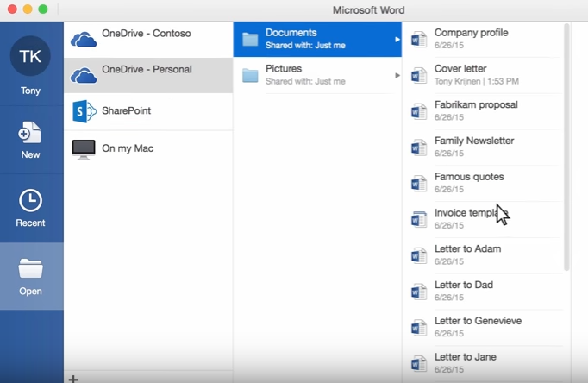Click Word icon beside Letter to Genevieve
This screenshot has height=383, width=588.
pyautogui.click(x=418, y=328)
